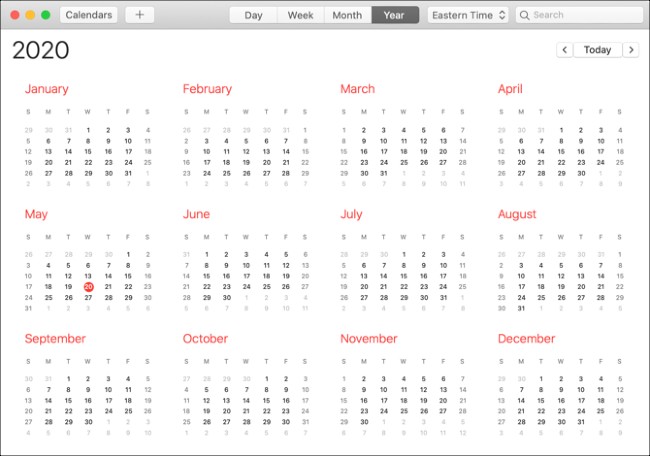Open the January month heading

[46, 89]
